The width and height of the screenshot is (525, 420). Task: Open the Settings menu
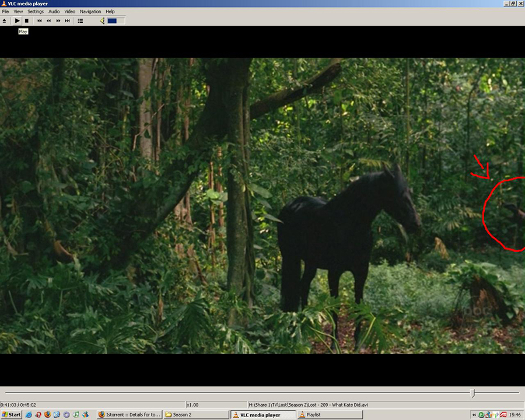click(x=36, y=12)
